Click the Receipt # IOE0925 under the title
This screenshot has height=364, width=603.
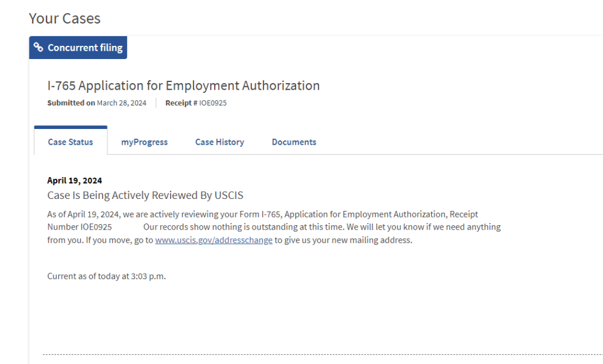pyautogui.click(x=196, y=103)
